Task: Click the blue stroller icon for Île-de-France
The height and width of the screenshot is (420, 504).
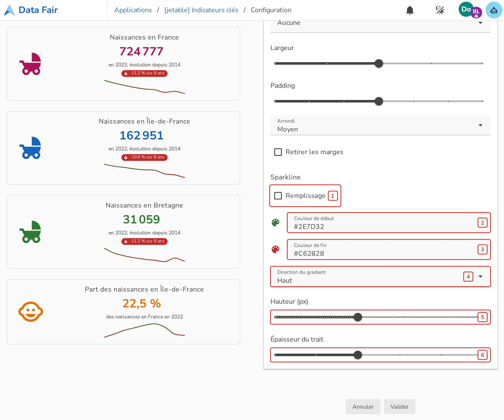Action: tap(30, 148)
